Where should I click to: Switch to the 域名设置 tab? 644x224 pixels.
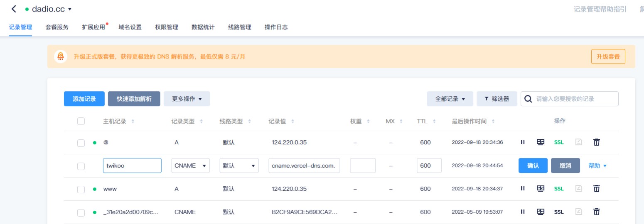click(x=130, y=27)
